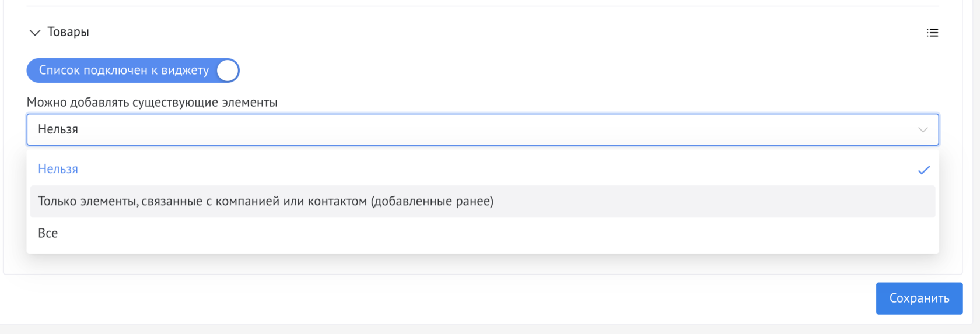The width and height of the screenshot is (980, 334).
Task: Click the blue checkmark next to Нельзя
Action: pos(924,170)
